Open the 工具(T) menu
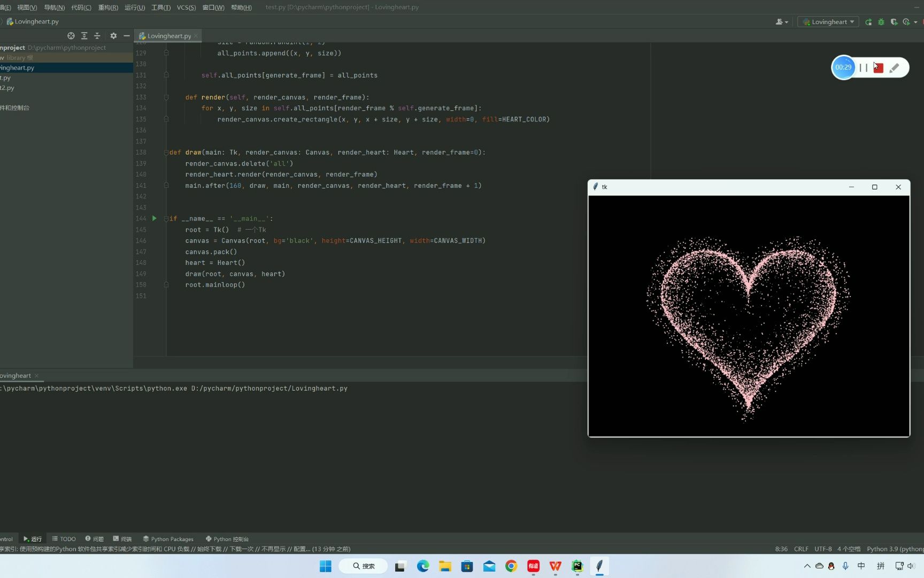The width and height of the screenshot is (924, 578). 161,7
